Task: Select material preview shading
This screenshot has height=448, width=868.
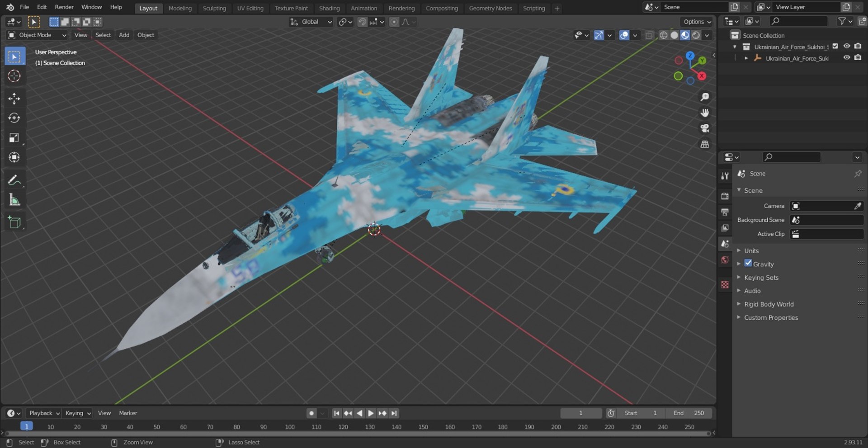Action: pyautogui.click(x=685, y=35)
